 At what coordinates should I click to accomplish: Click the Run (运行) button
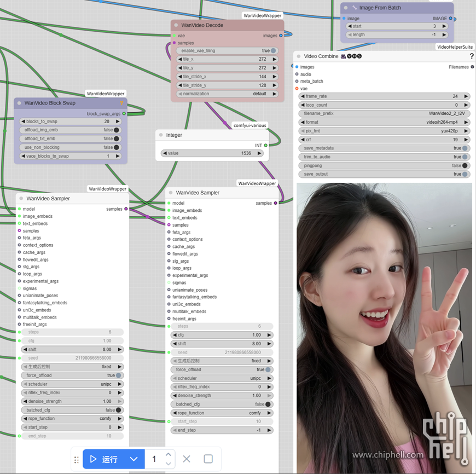tap(105, 459)
